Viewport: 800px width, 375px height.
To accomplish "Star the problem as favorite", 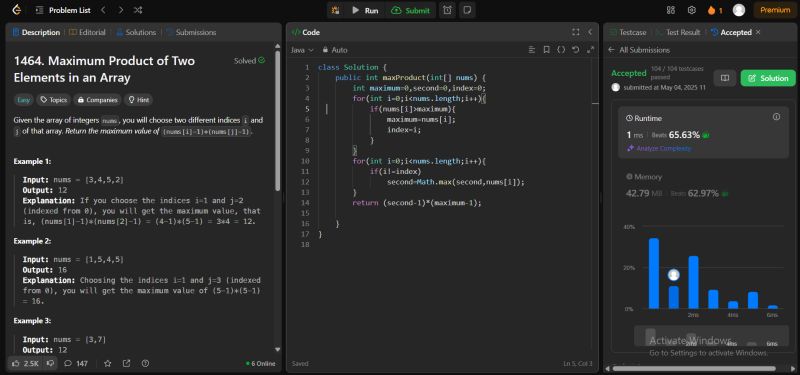I will 108,363.
